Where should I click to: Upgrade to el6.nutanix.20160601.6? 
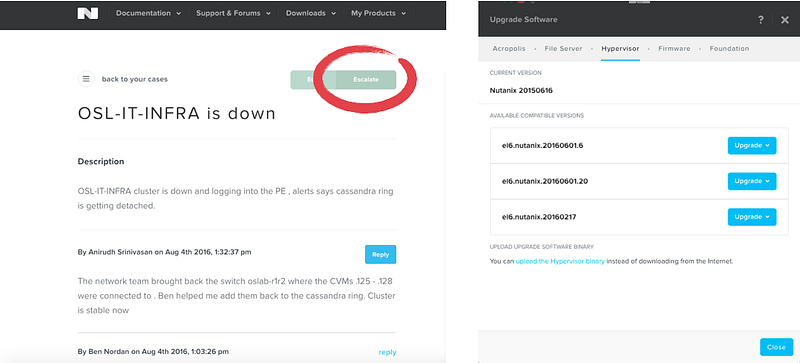pos(752,146)
